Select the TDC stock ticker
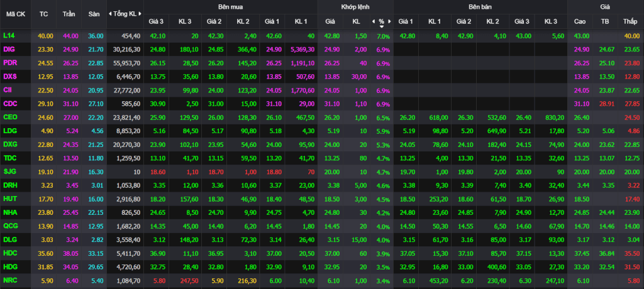 [9, 158]
